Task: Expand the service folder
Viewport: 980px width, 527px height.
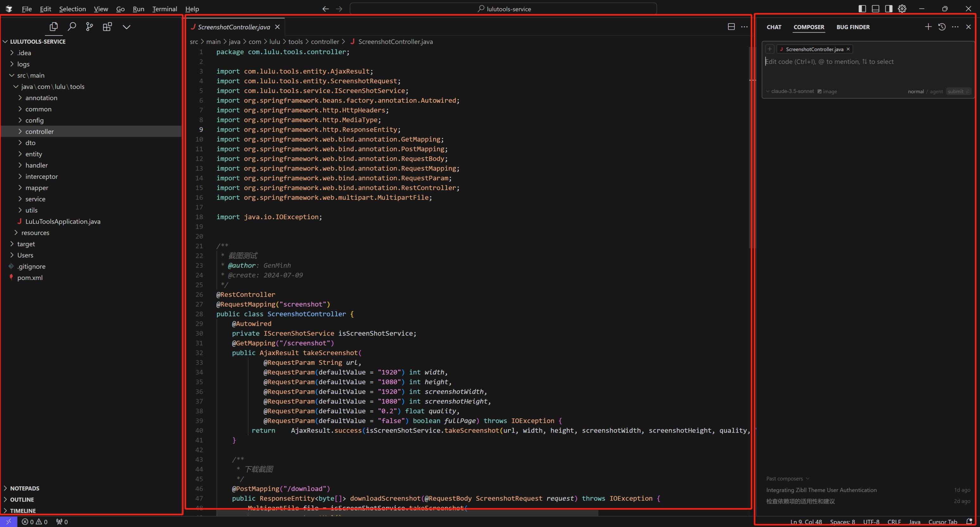Action: 35,199
